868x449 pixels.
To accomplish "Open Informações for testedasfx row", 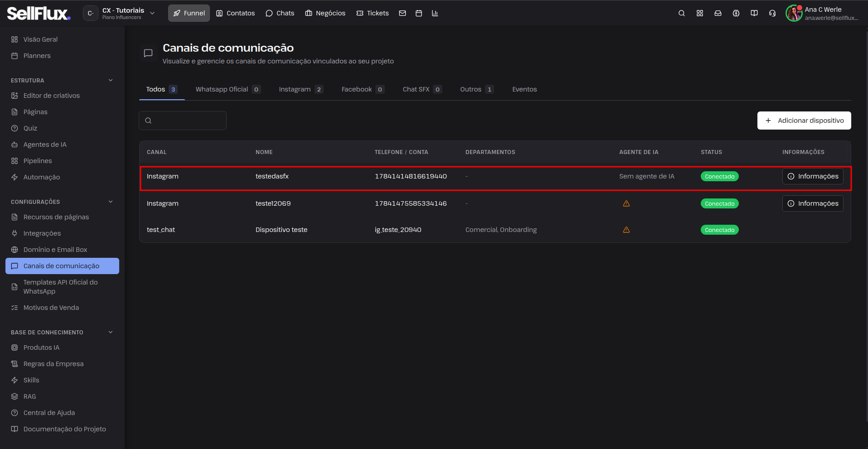I will pos(813,176).
